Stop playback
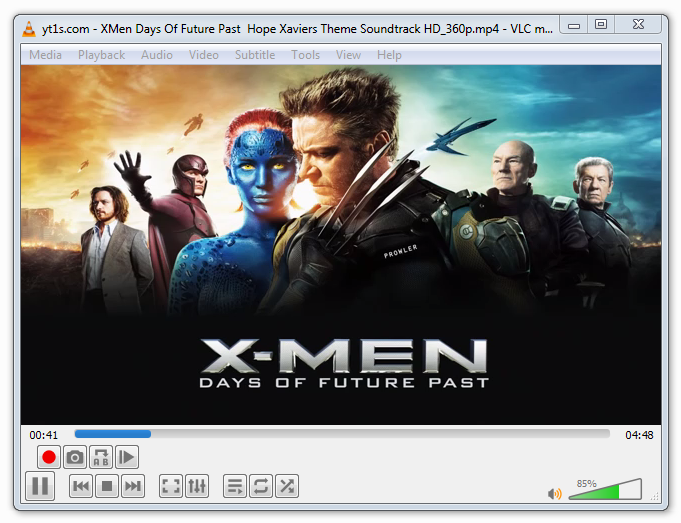Screen dimensions: 681x523 [x=107, y=486]
